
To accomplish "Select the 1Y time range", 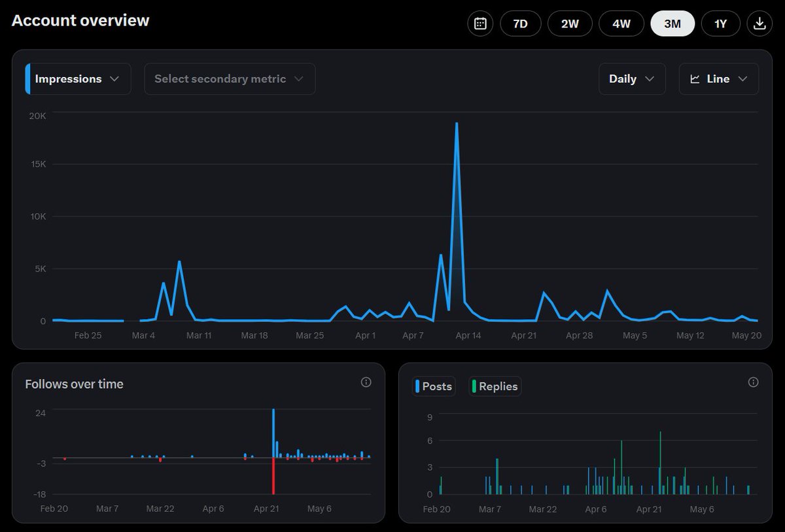I will (x=720, y=24).
